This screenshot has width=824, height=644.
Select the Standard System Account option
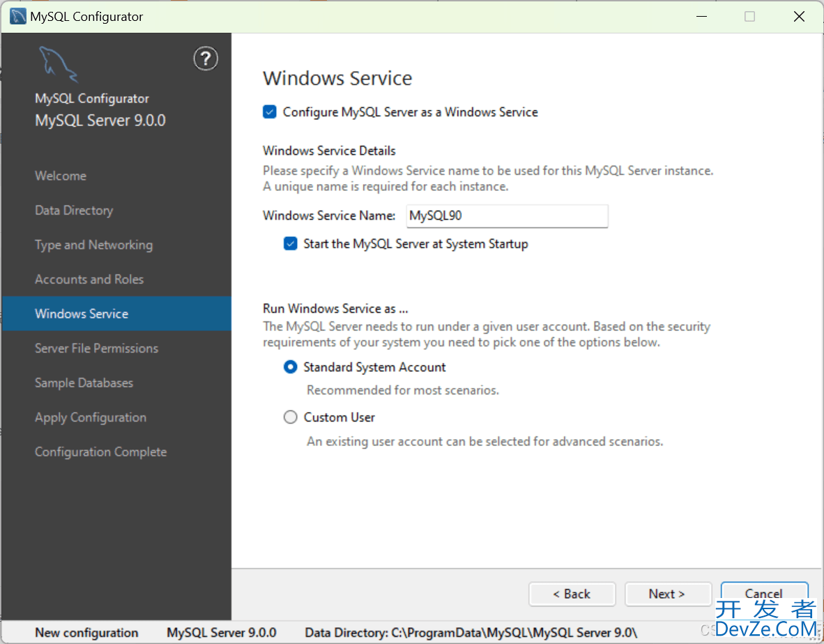[291, 367]
